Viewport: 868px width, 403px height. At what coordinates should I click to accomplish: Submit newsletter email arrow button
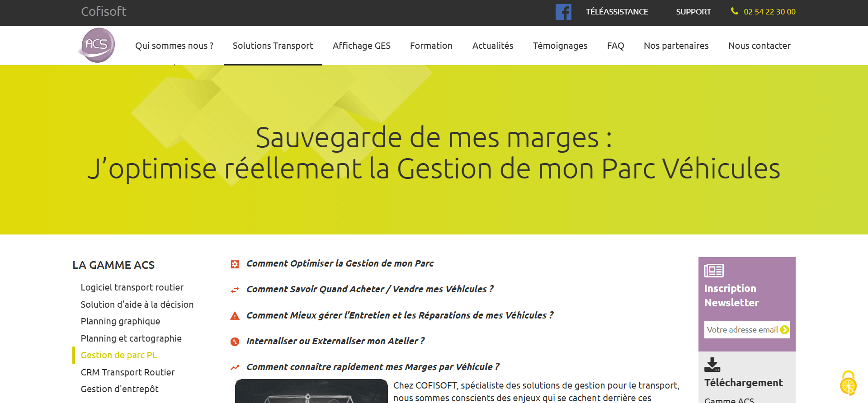click(x=785, y=330)
